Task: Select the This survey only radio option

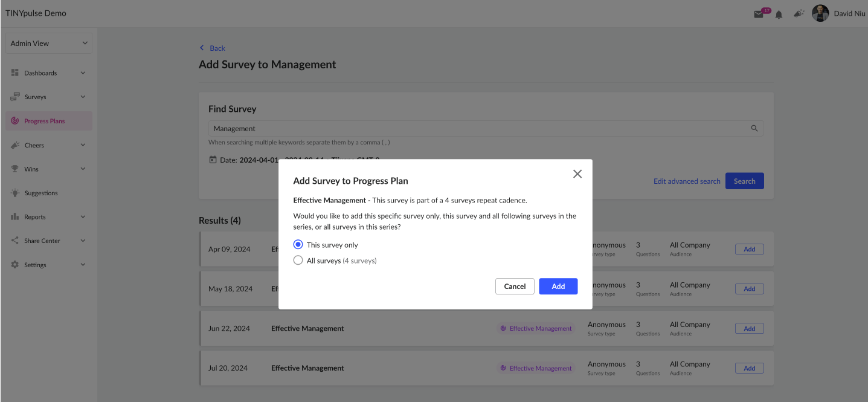Action: coord(298,245)
